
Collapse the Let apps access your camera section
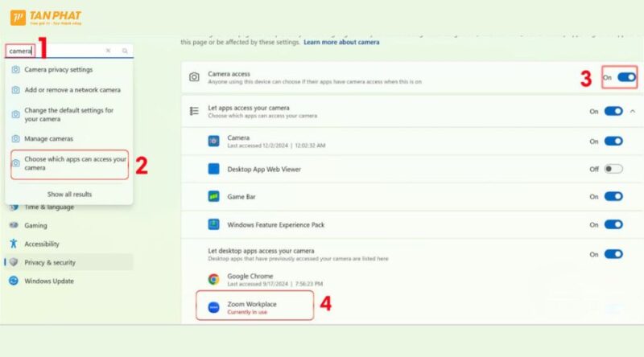click(632, 111)
